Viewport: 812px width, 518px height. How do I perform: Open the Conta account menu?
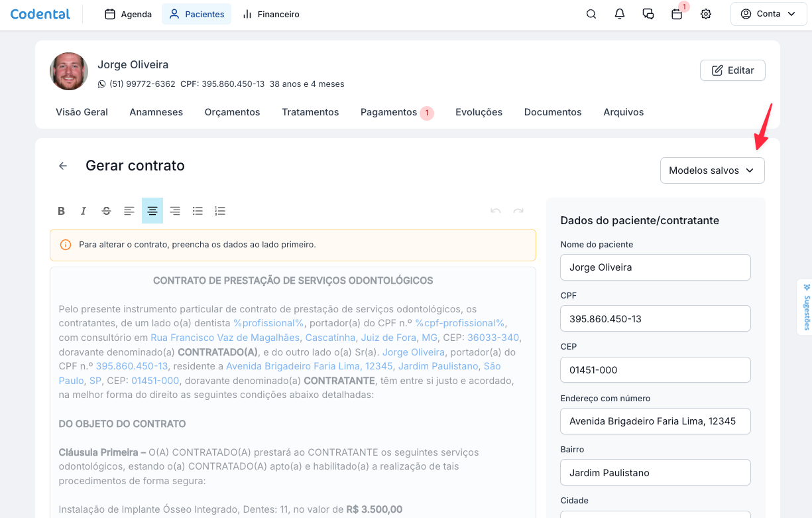768,14
